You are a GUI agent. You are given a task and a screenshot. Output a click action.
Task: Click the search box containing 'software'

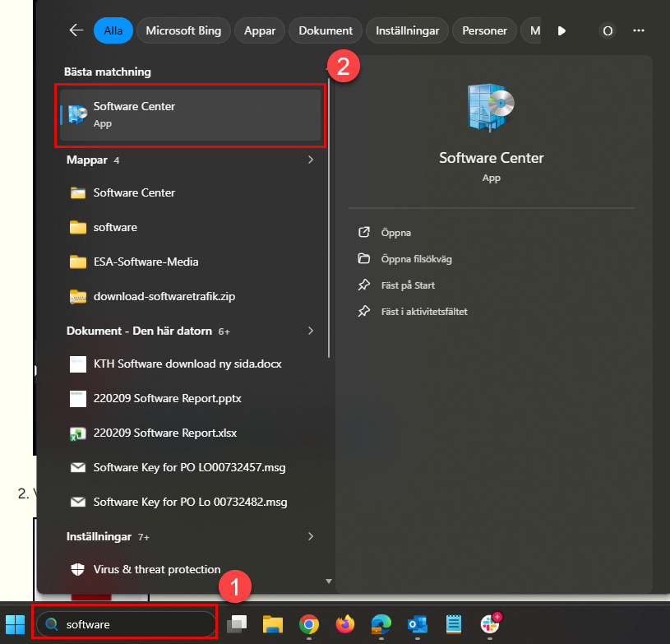tap(127, 624)
